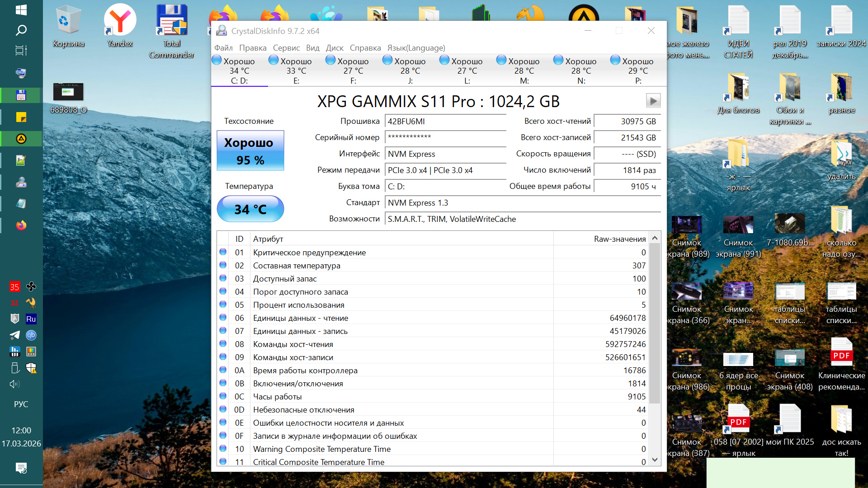Image resolution: width=868 pixels, height=488 pixels.
Task: Click the 34 °C temperature button
Action: (x=250, y=209)
